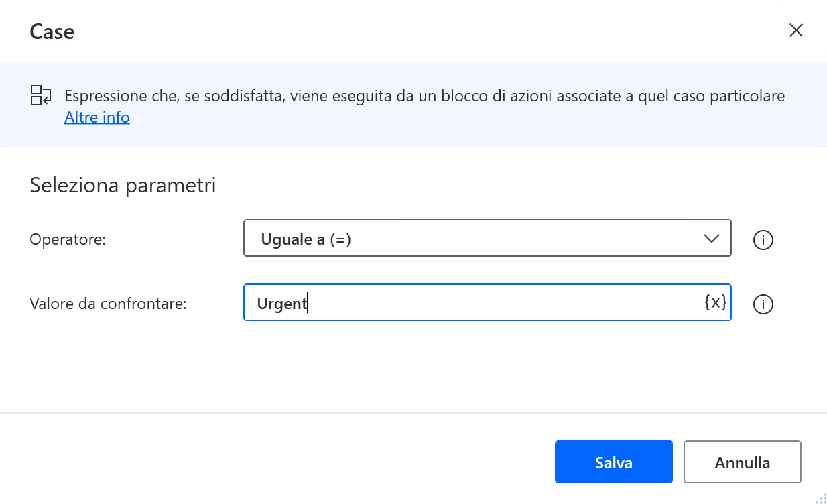
Task: Click inside the Valore da confrontare text field
Action: click(x=469, y=302)
